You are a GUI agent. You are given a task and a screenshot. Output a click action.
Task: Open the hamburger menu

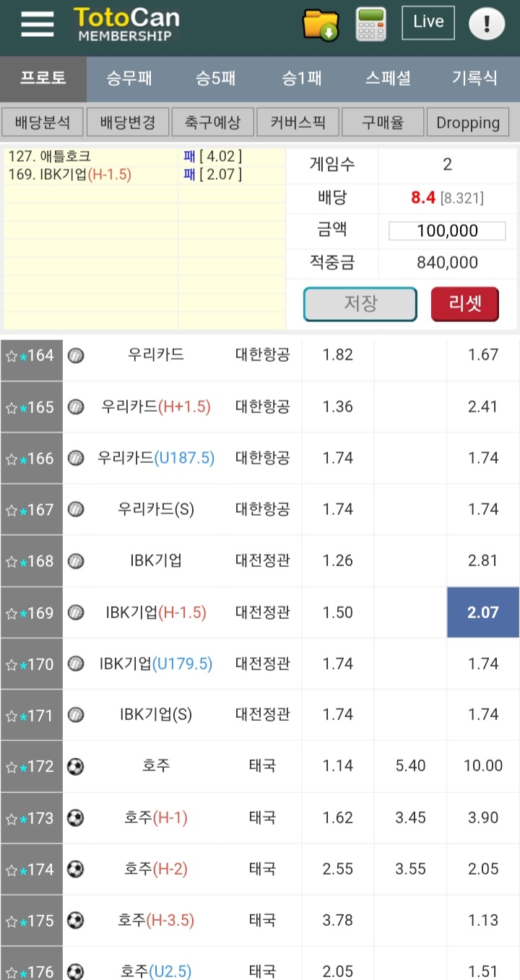(37, 24)
